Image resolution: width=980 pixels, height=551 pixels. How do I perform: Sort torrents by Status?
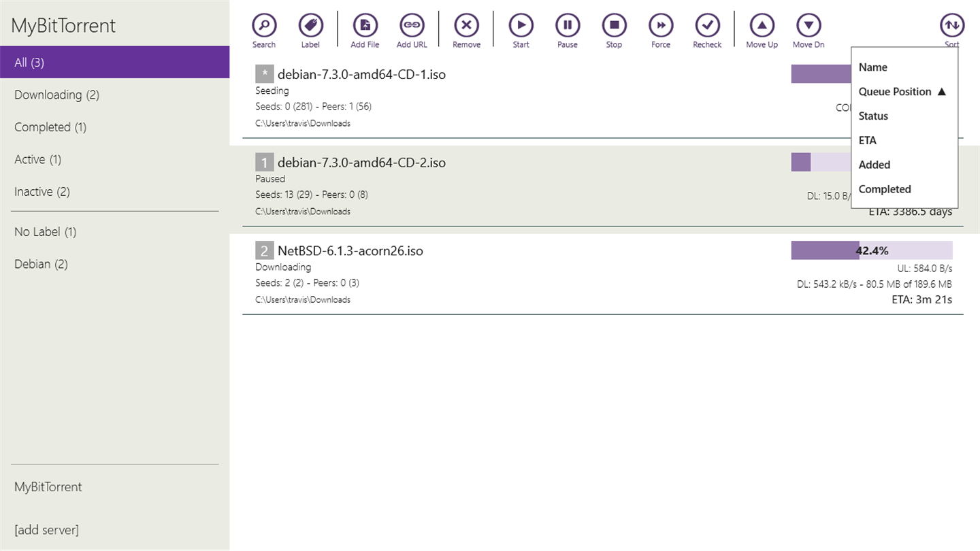point(904,116)
